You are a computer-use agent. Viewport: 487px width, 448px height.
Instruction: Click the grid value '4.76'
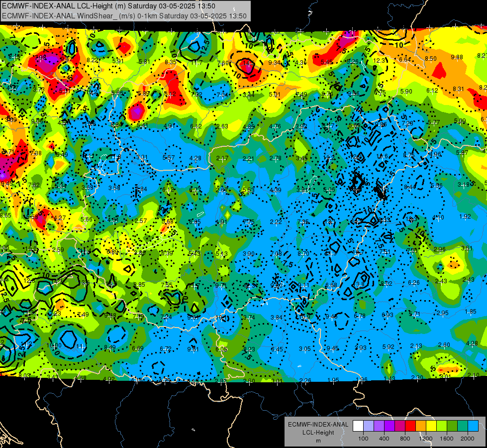(275, 126)
